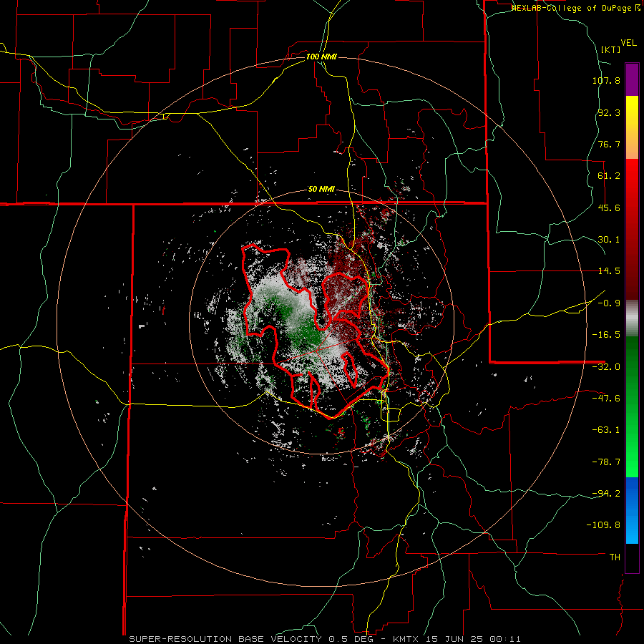Click the gray near-zero segment of the color bar
The height and width of the screenshot is (644, 644).
pyautogui.click(x=632, y=318)
